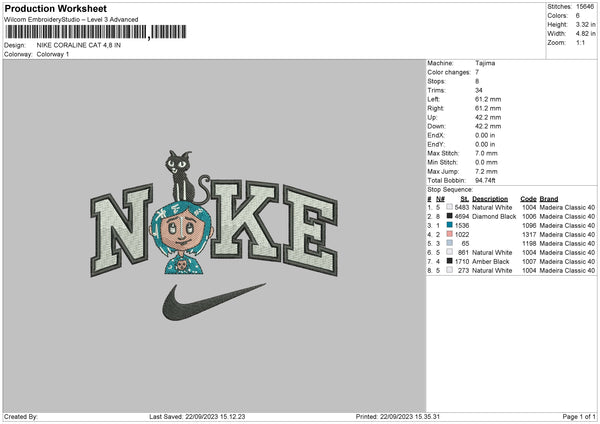Click the Natural White swatch in row 6

pos(450,252)
